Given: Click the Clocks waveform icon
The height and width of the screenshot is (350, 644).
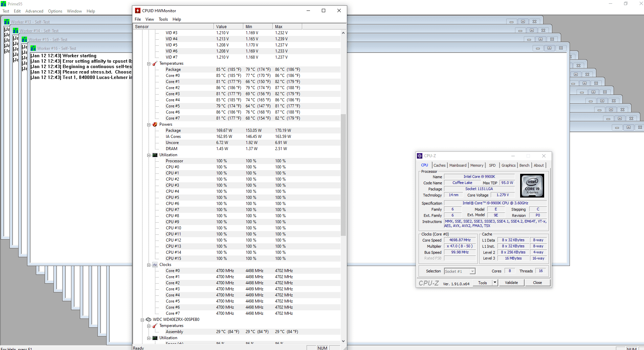Looking at the screenshot, I should click(x=155, y=265).
